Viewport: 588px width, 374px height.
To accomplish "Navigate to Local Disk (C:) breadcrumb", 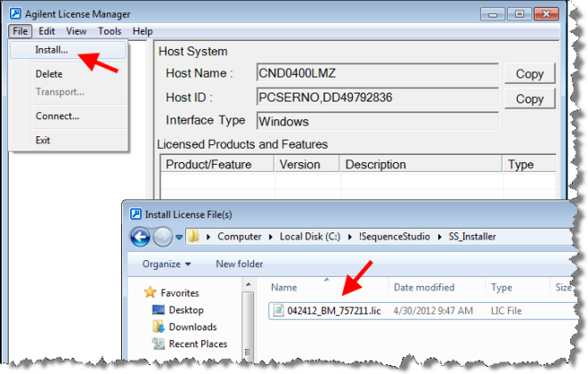I will [x=310, y=237].
